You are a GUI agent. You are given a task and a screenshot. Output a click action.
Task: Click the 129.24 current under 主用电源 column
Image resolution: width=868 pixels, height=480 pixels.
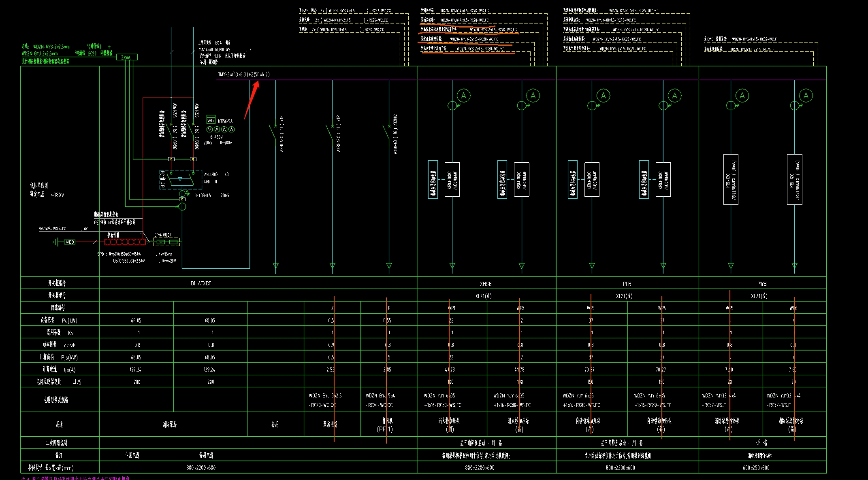[135, 370]
